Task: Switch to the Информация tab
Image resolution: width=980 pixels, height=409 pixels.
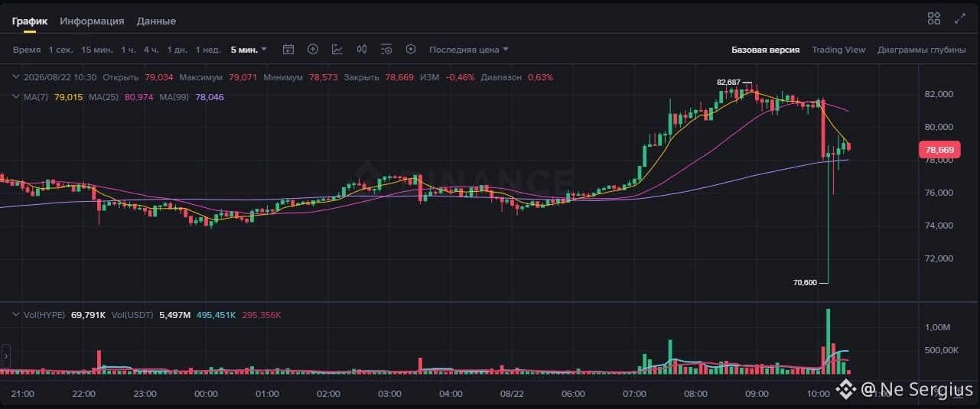Action: (x=92, y=21)
